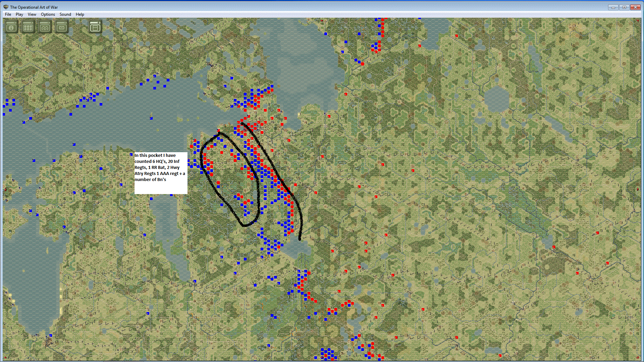Viewport: 644px width, 362px height.
Task: Expand the Sound menu
Action: [65, 14]
